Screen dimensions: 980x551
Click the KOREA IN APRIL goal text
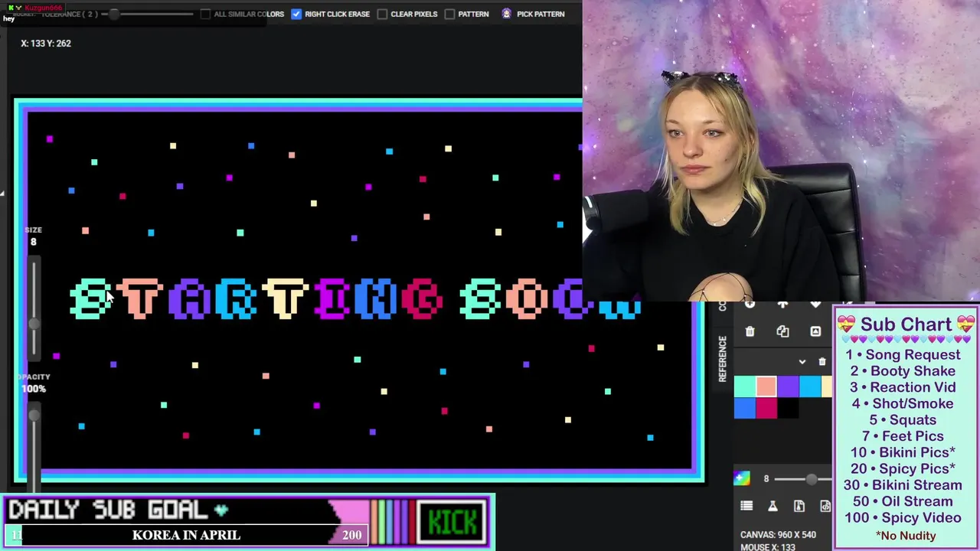pos(186,535)
